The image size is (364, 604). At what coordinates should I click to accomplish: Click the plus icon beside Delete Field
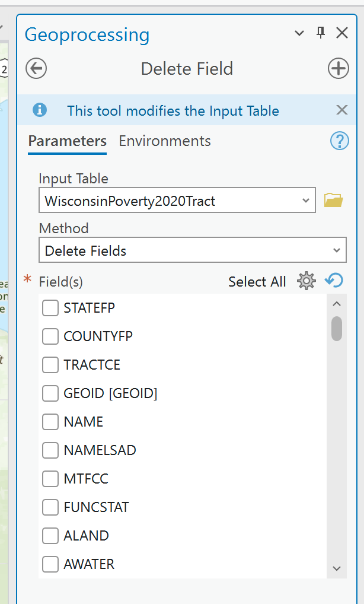tap(338, 69)
